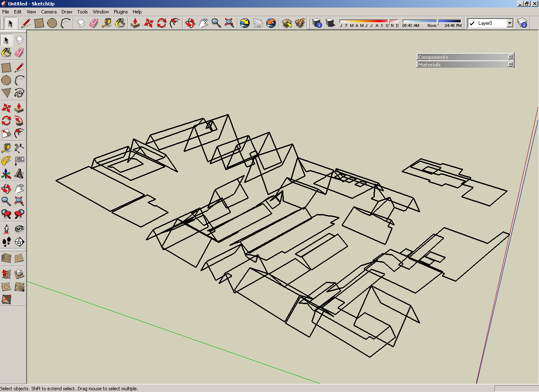539x392 pixels.
Task: Activate the Orbit tool in the top toolbar
Action: [190, 23]
